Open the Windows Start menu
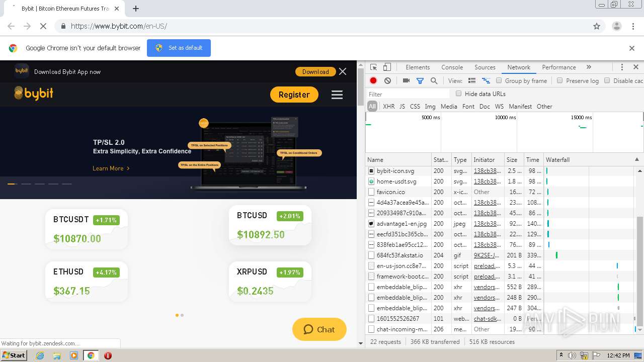The height and width of the screenshot is (362, 644). [14, 355]
